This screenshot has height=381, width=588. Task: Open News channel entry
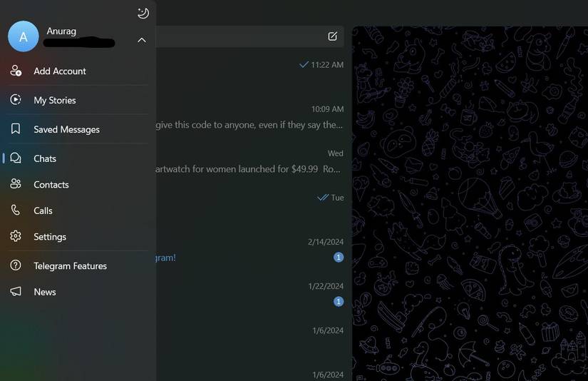[78, 292]
